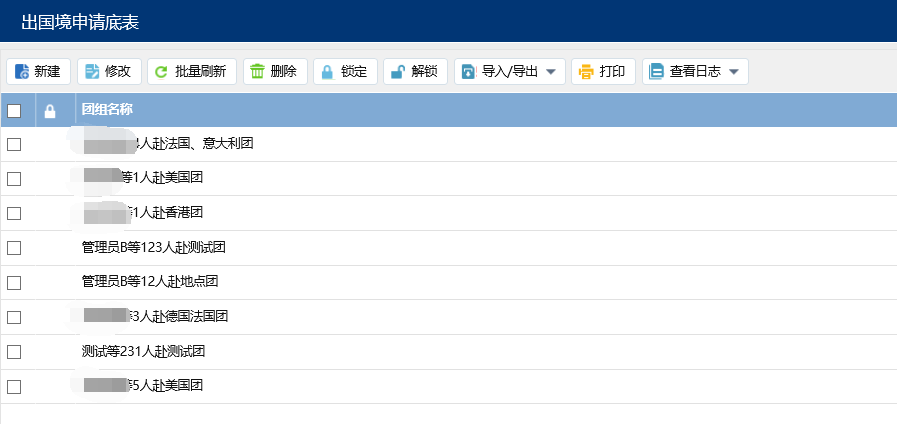This screenshot has height=424, width=897.
Task: Click the 打印 printer icon
Action: click(x=586, y=71)
